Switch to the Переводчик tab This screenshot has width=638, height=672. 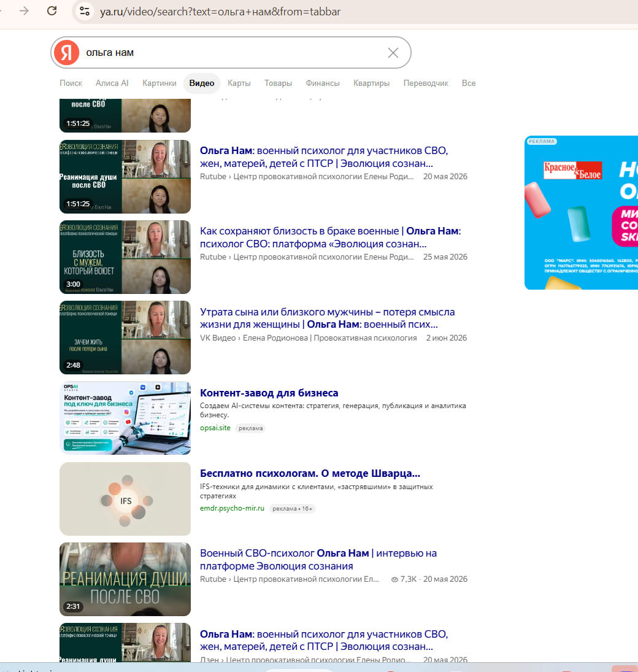coord(426,83)
